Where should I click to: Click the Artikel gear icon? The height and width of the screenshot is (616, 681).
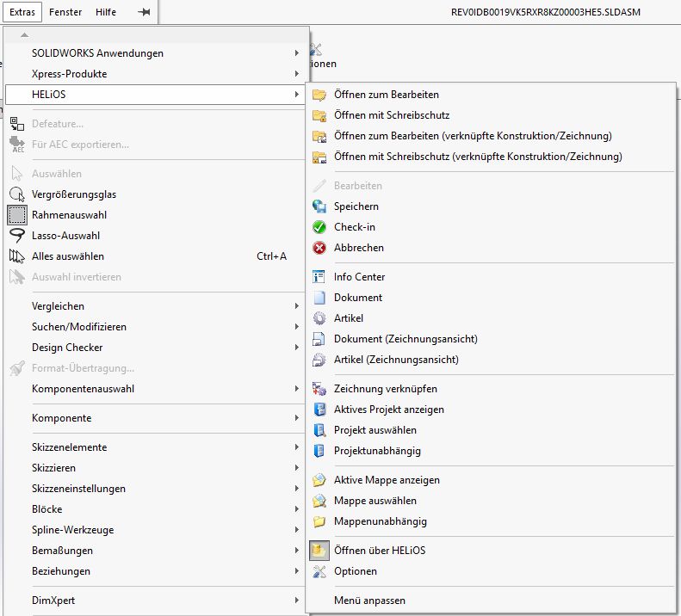click(319, 318)
